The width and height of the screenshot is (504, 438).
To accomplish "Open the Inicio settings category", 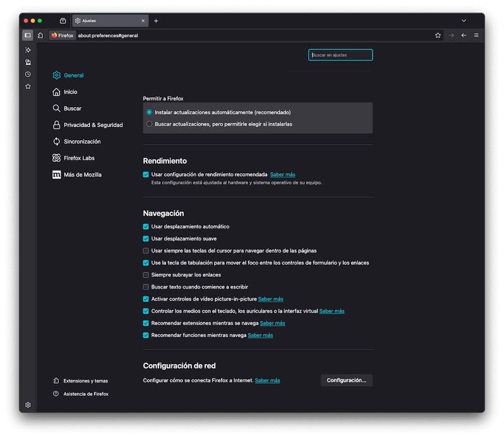I will coord(65,92).
